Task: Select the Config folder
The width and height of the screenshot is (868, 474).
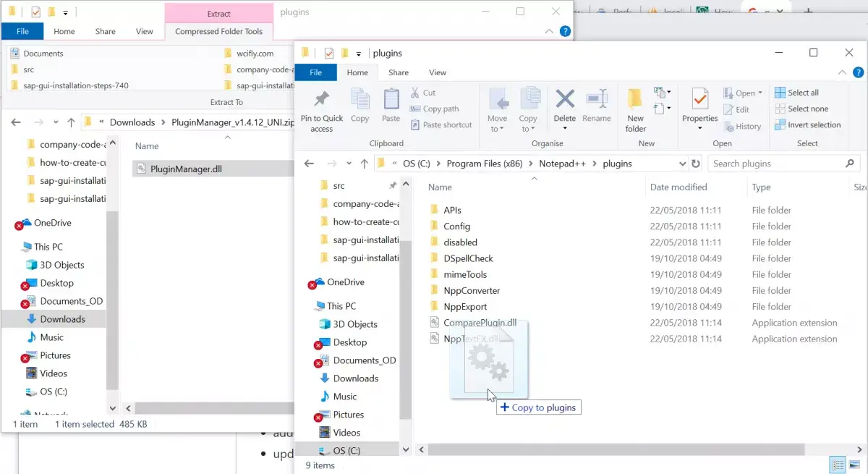Action: (x=457, y=226)
